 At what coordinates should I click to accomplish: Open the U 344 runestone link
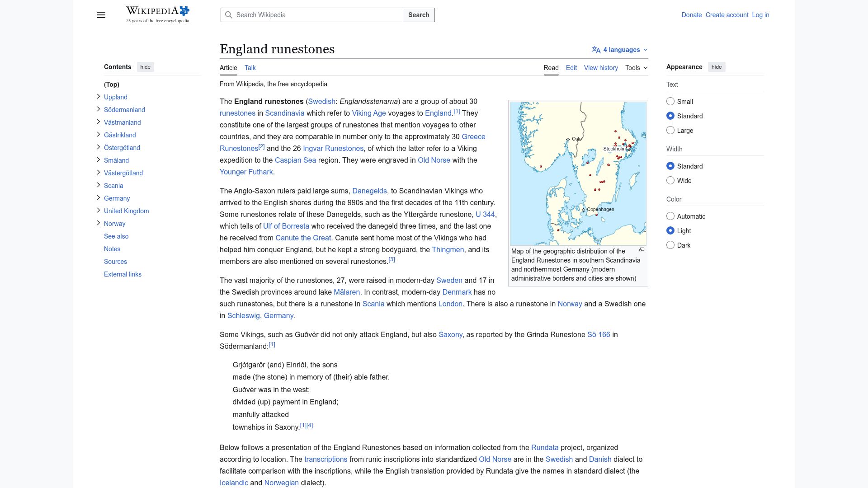[x=485, y=214]
